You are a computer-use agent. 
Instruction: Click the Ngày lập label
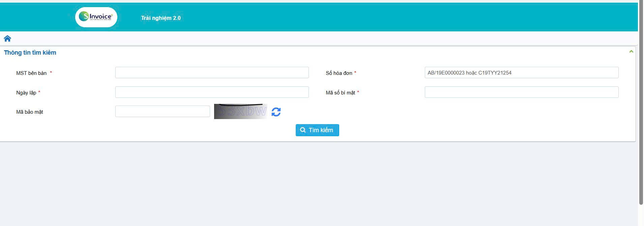click(x=26, y=93)
